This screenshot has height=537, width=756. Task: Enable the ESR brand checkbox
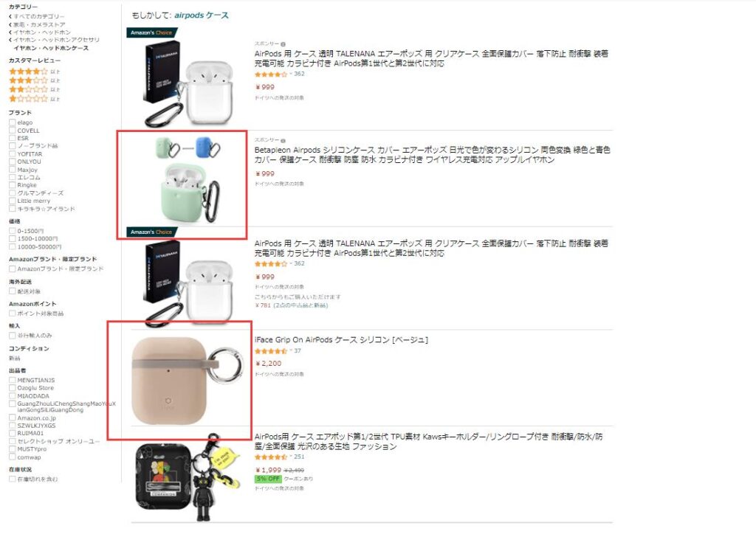coord(12,138)
